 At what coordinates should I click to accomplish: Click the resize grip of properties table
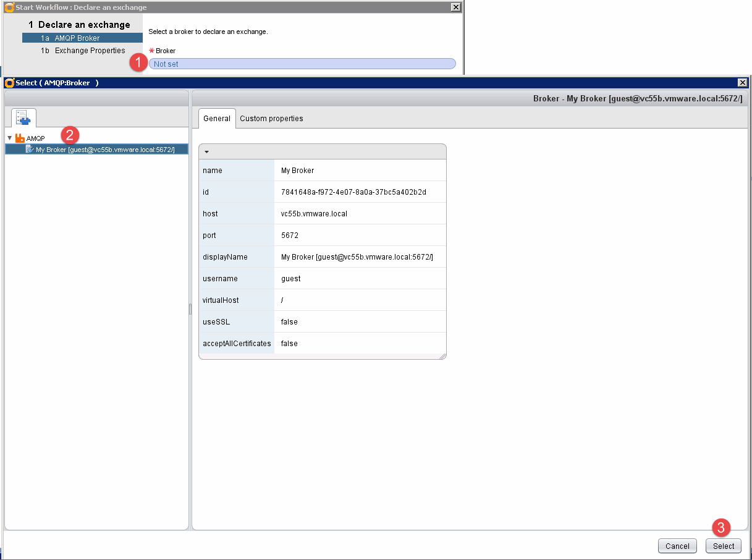[x=442, y=356]
